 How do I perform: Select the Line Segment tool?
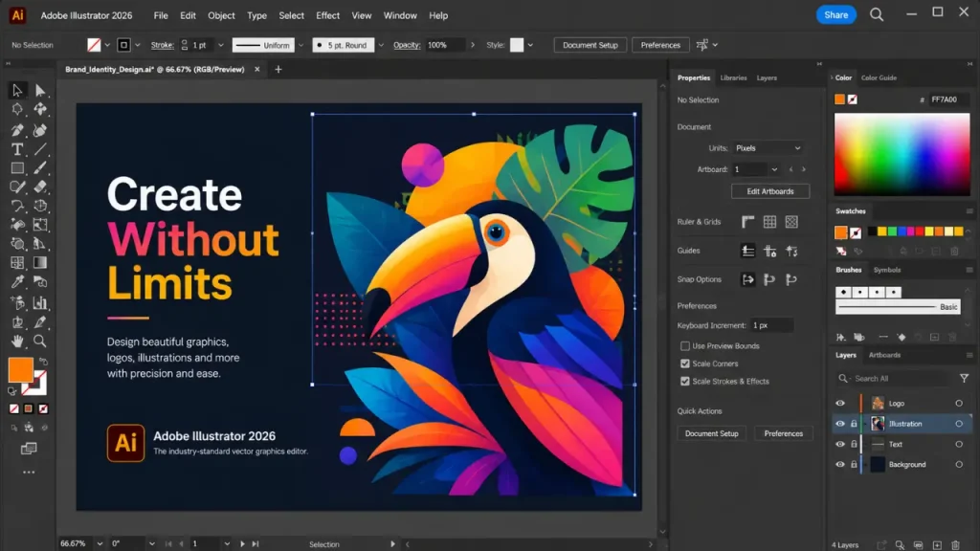(40, 149)
